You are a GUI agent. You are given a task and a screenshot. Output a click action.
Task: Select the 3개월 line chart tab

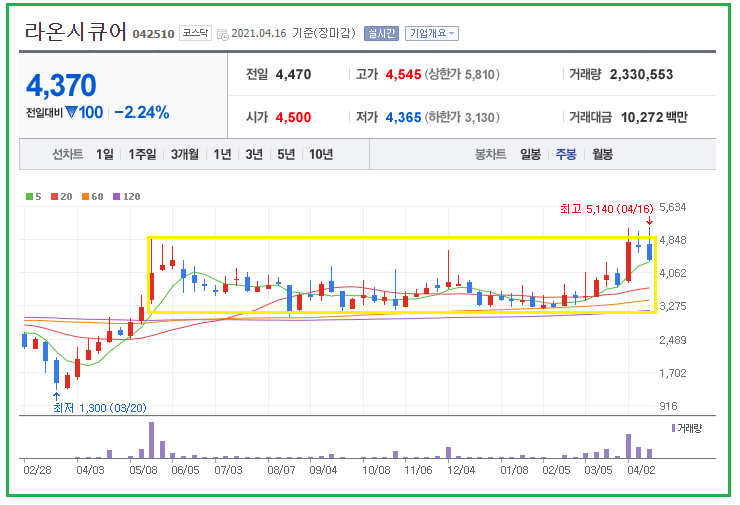tap(185, 154)
